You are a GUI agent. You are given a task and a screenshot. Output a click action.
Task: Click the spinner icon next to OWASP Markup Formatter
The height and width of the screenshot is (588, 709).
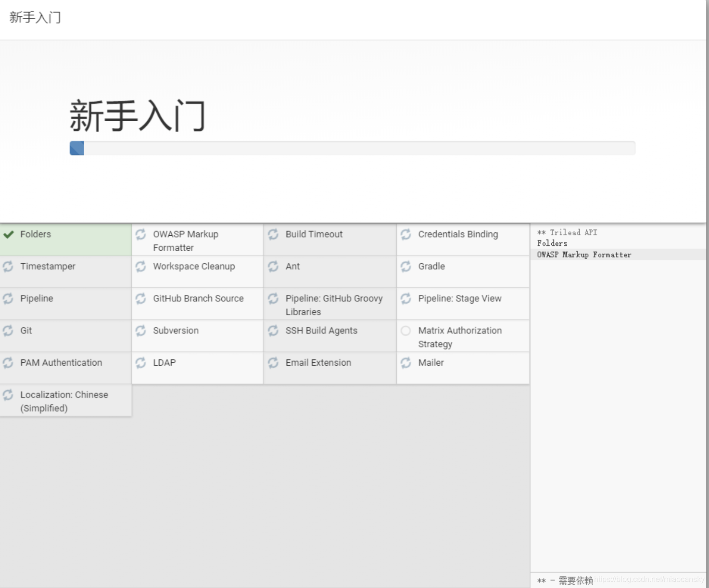click(140, 234)
